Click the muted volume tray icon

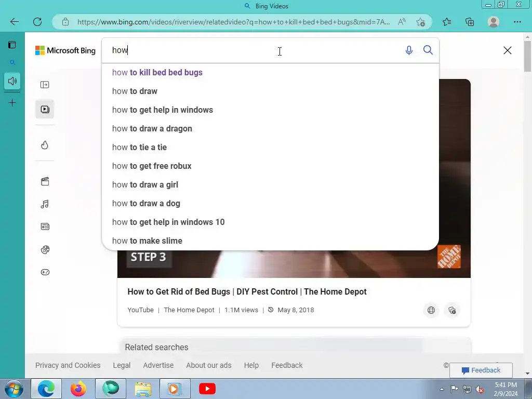[480, 389]
